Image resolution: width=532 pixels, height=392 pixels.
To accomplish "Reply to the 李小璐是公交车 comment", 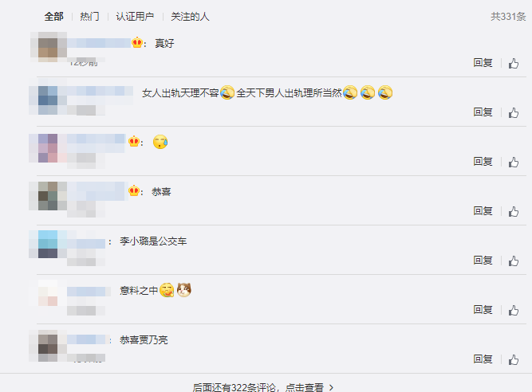I will point(483,261).
